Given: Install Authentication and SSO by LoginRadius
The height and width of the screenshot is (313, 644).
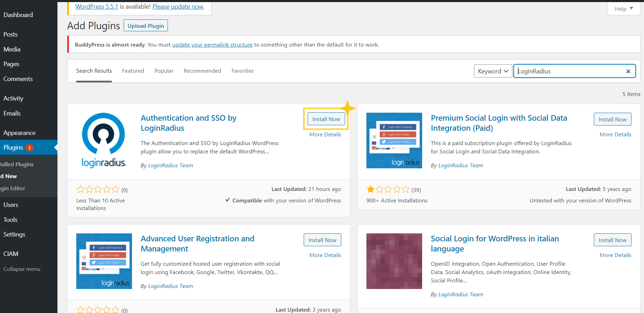Looking at the screenshot, I should click(326, 119).
